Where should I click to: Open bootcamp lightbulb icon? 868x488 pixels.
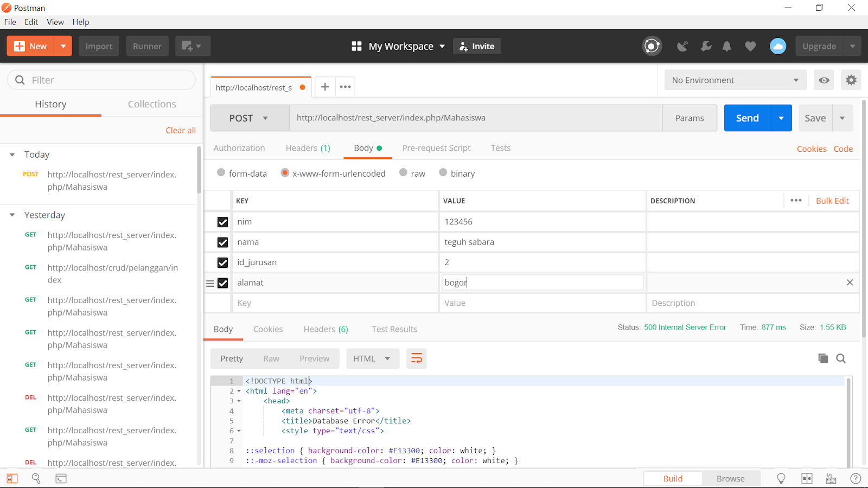[781, 478]
